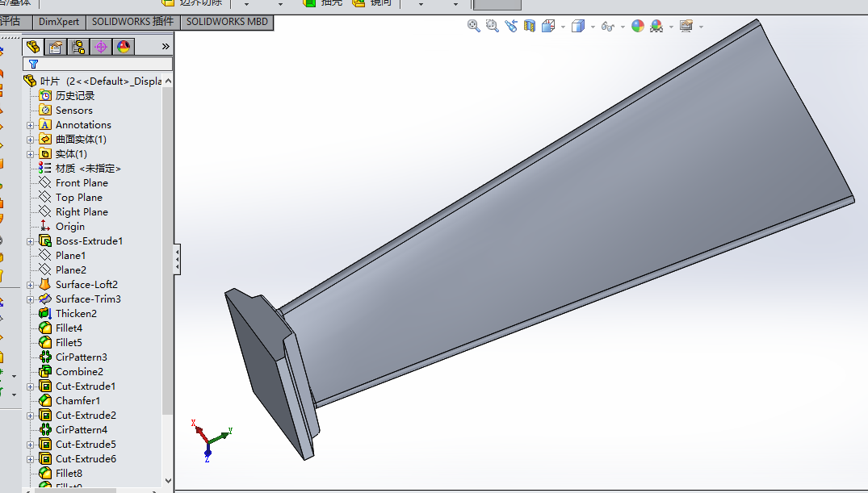This screenshot has height=493, width=868.
Task: Expand the Boss-Extrude1 feature
Action: [31, 241]
